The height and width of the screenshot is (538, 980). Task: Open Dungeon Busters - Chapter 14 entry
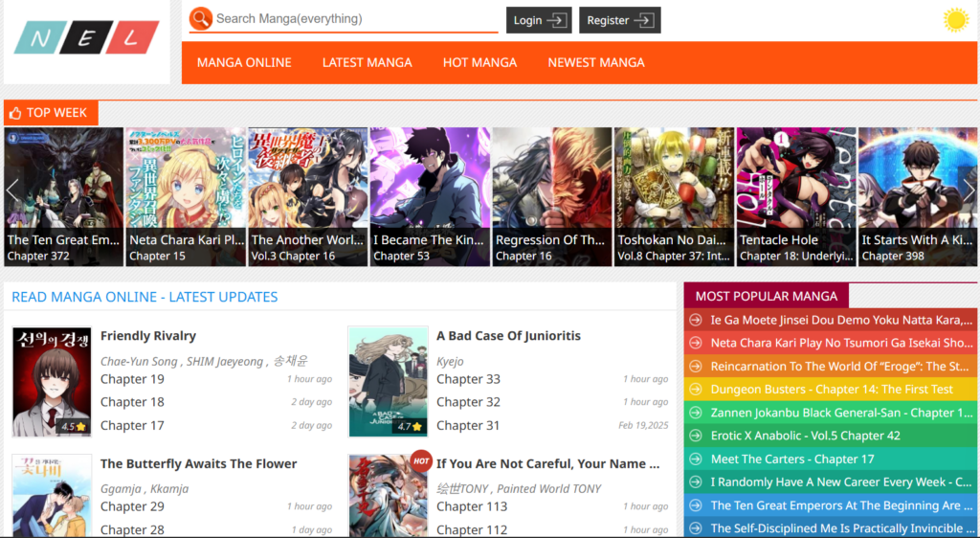[832, 390]
